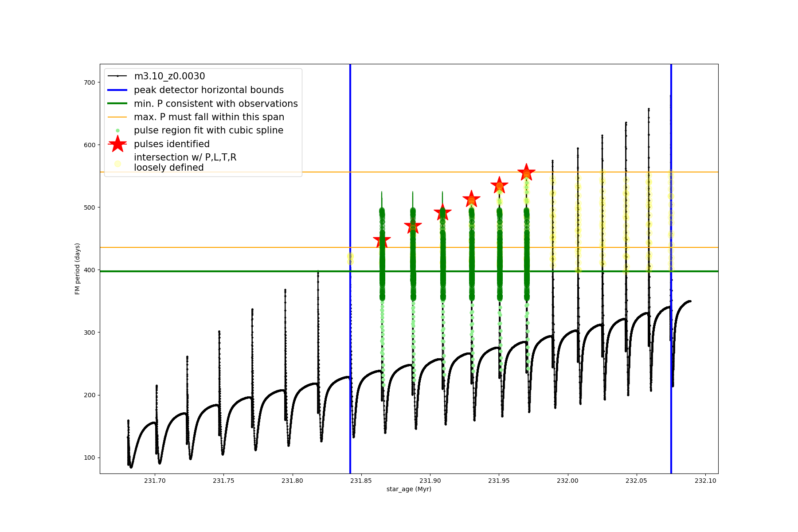This screenshot has width=798, height=532.
Task: Select the 'peak detector horizontal bounds' legend label
Action: tap(208, 90)
